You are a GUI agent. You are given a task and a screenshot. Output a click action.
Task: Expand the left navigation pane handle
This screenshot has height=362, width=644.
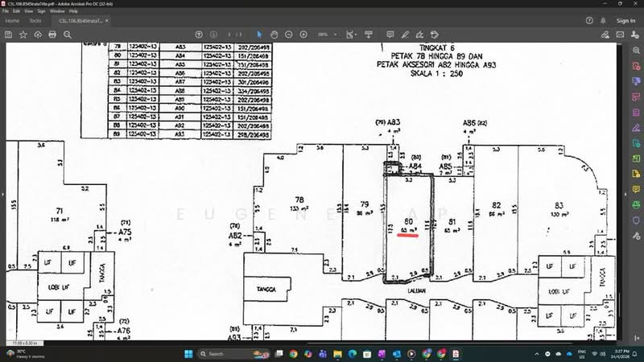point(2,194)
